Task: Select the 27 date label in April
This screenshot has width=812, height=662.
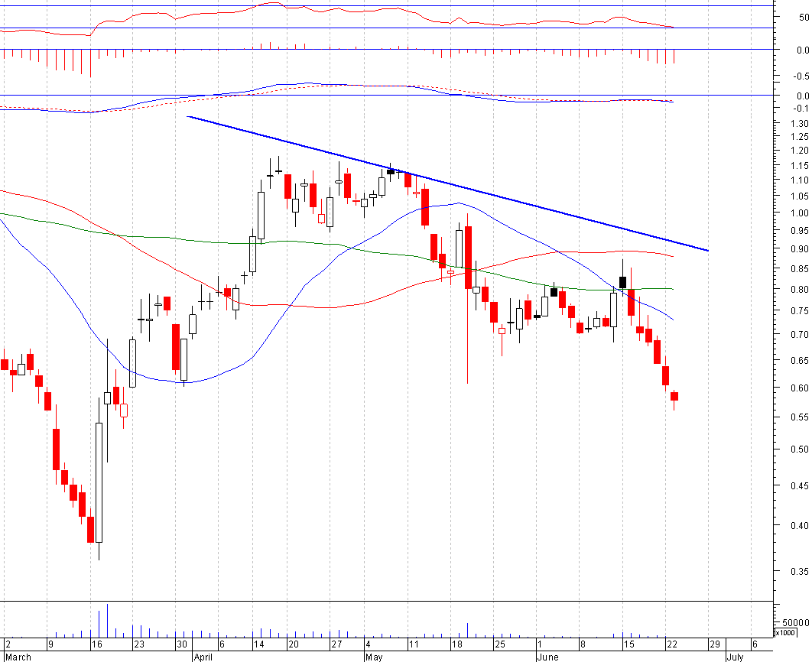Action: point(336,644)
